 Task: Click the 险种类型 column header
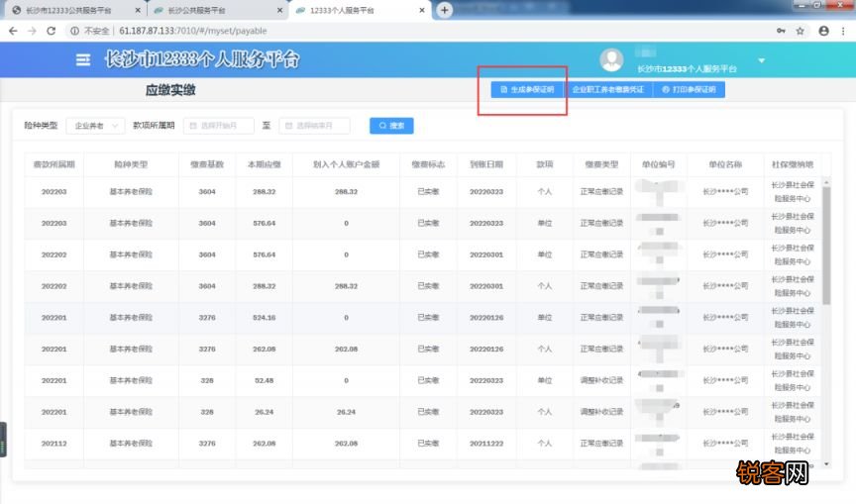click(x=131, y=164)
